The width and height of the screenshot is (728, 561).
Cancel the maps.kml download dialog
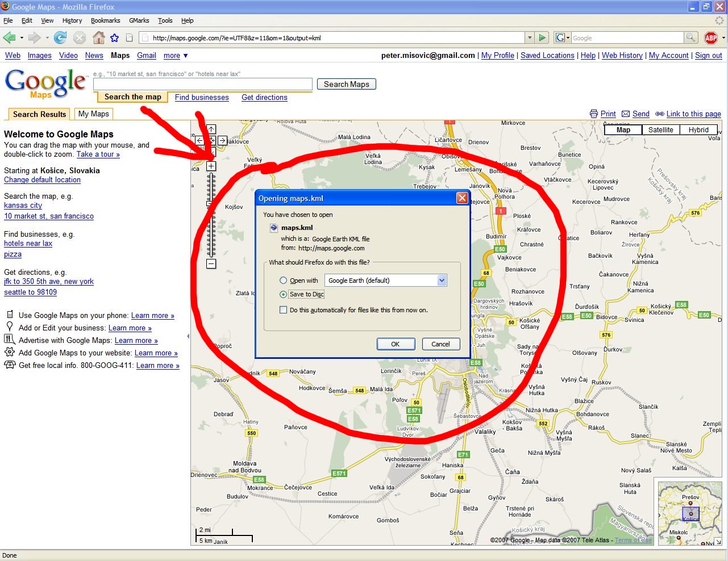[x=440, y=344]
